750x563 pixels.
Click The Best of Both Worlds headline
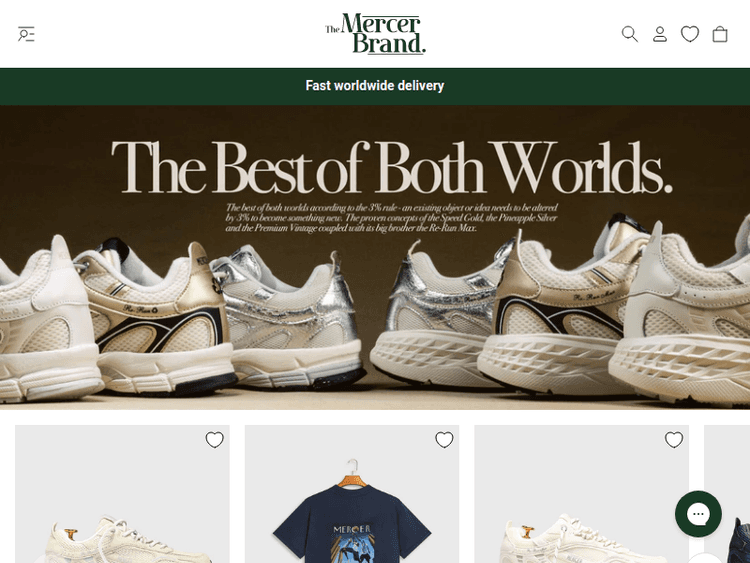[x=392, y=167]
